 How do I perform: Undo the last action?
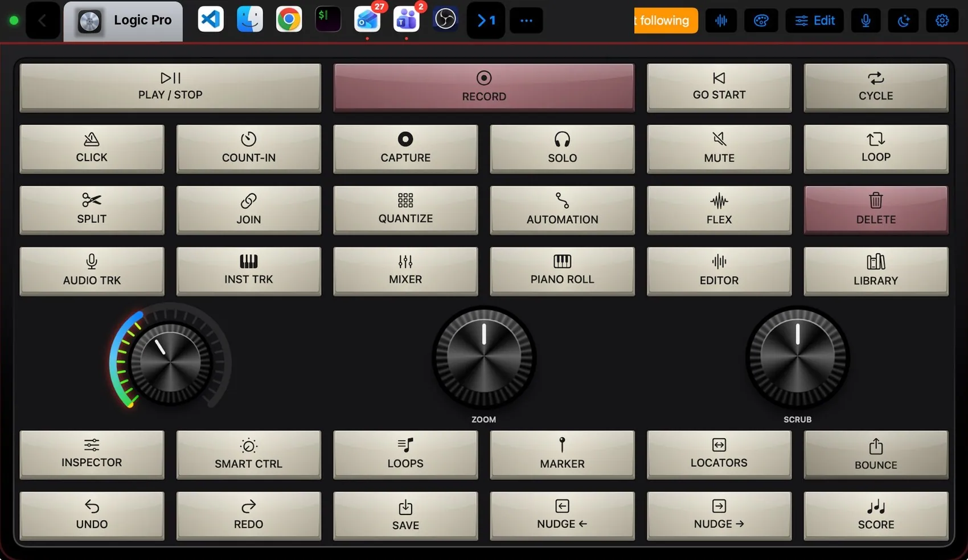(92, 516)
